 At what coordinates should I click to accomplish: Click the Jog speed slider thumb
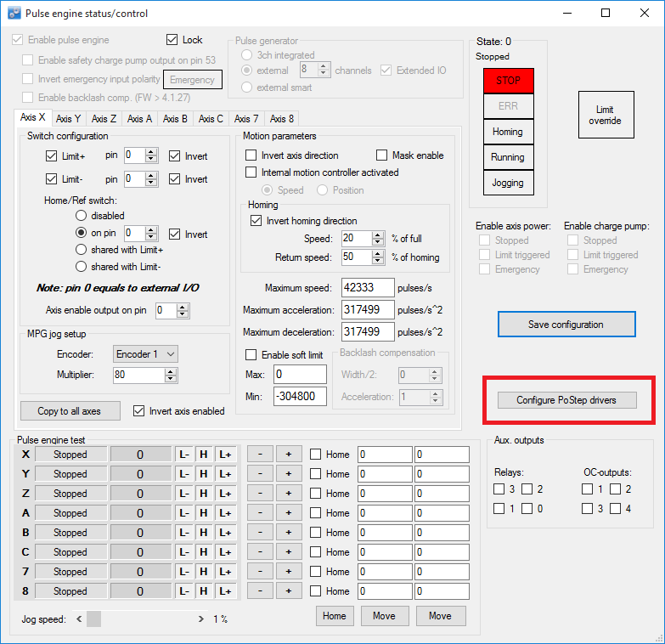[93, 619]
